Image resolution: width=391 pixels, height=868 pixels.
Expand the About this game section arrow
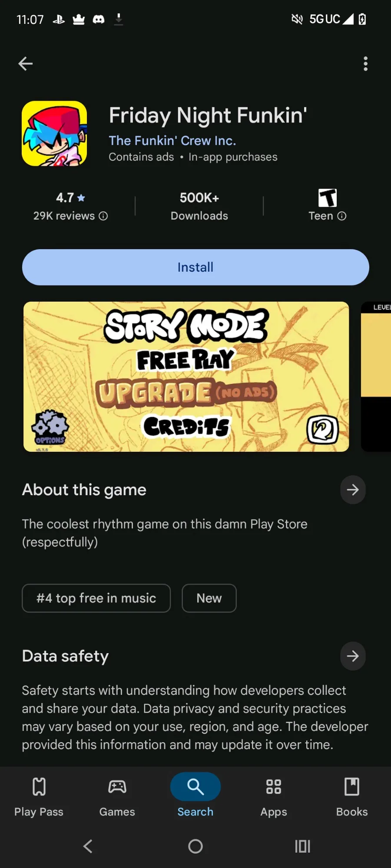coord(353,490)
